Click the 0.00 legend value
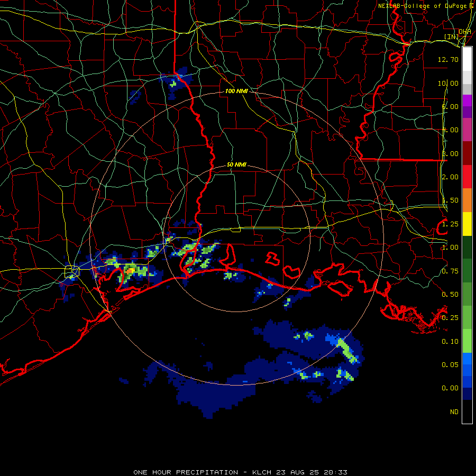This screenshot has height=476, width=476. pos(450,388)
